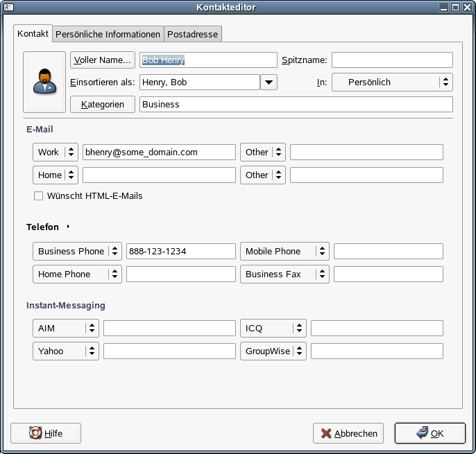Click the empty Home Phone field
Screen dimensions: 476x454
tap(181, 274)
